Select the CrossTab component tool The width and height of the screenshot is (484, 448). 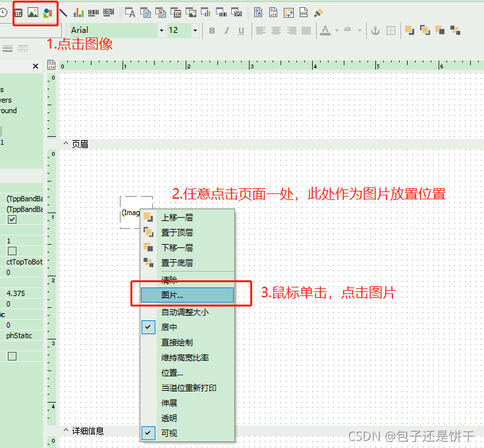288,12
